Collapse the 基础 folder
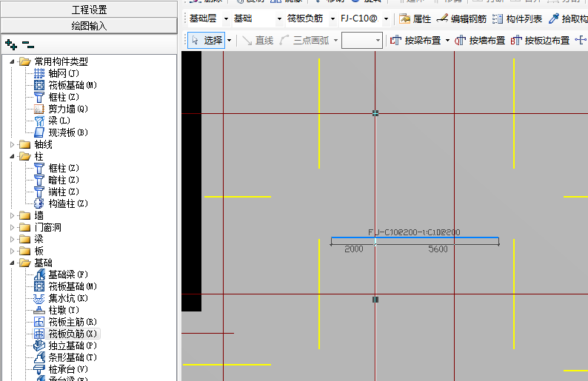588x381 pixels. tap(12, 263)
